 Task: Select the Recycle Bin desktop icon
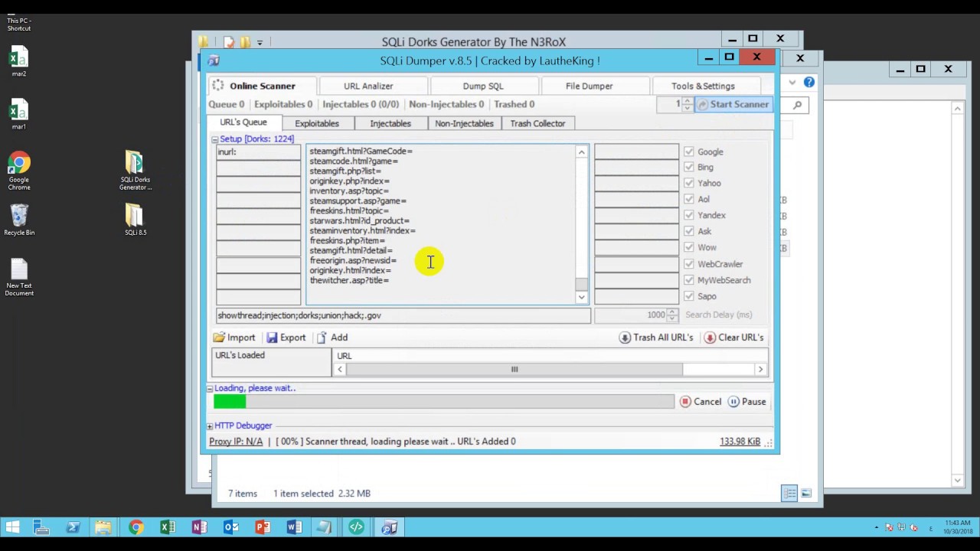coord(19,220)
